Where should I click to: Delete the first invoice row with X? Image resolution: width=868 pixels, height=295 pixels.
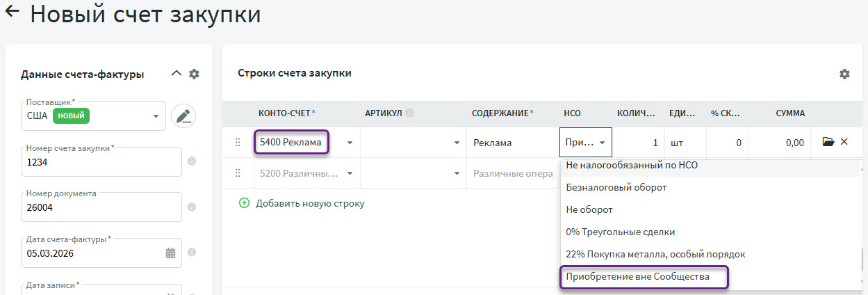click(x=844, y=142)
